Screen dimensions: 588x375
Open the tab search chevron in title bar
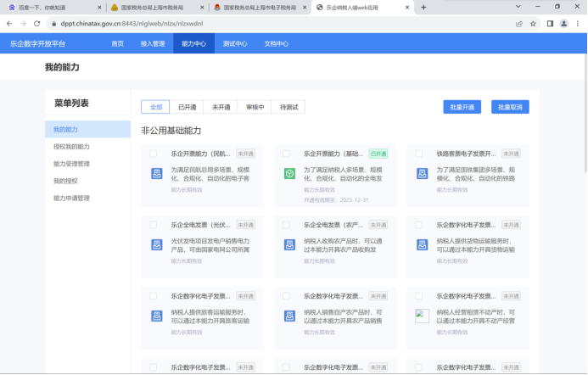click(517, 7)
